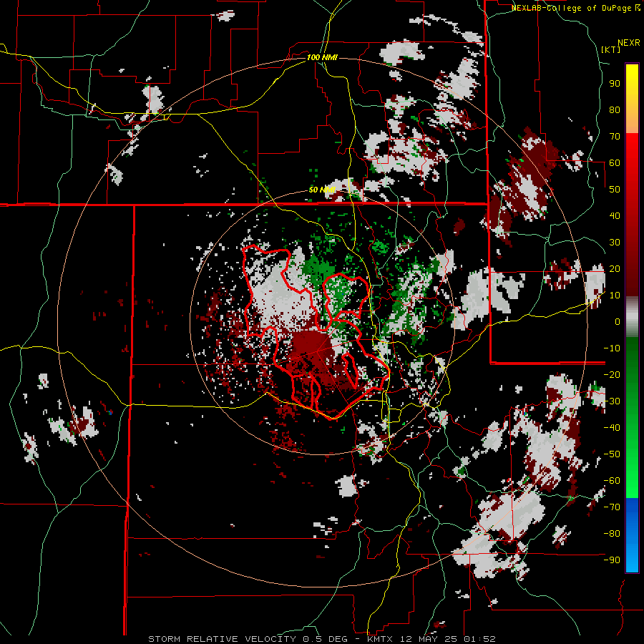
Task: Click the 30 value on velocity scale
Action: [x=615, y=243]
